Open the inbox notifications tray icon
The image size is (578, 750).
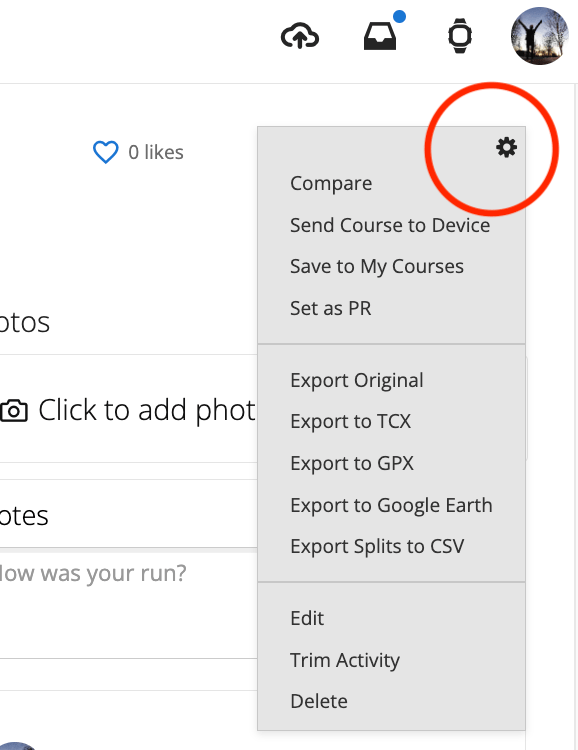click(380, 36)
